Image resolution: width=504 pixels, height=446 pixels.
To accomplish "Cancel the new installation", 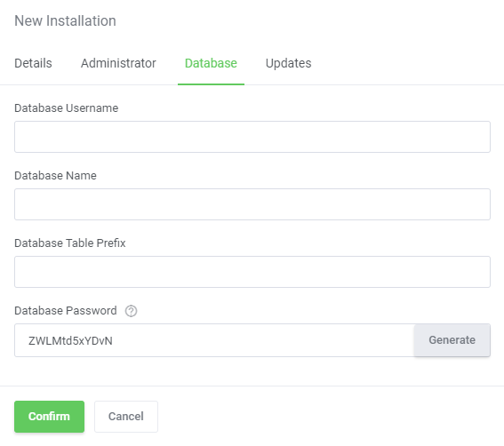I will pyautogui.click(x=126, y=417).
